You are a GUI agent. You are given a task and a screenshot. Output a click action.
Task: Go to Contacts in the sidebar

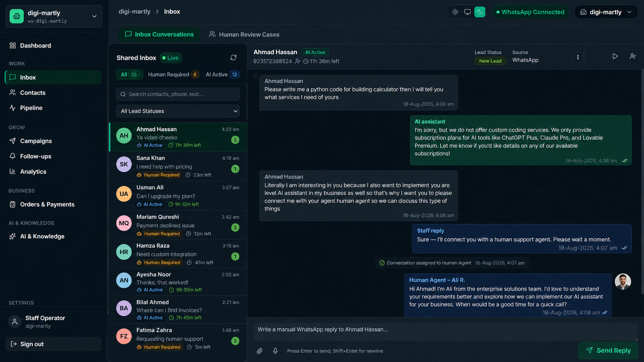pyautogui.click(x=53, y=93)
